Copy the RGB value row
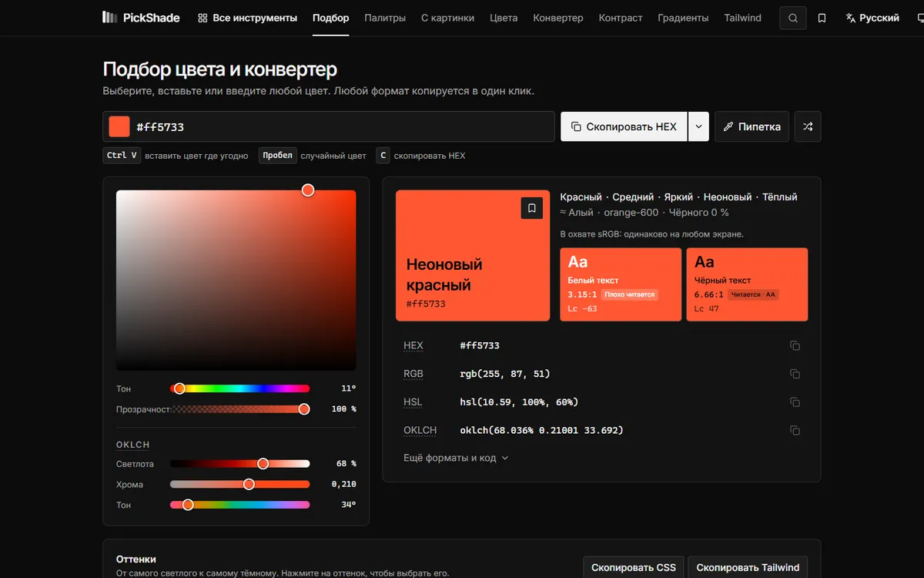Viewport: 924px width, 578px height. 795,374
